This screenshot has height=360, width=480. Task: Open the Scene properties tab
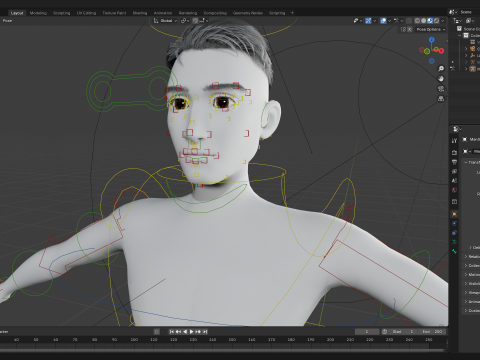454,181
